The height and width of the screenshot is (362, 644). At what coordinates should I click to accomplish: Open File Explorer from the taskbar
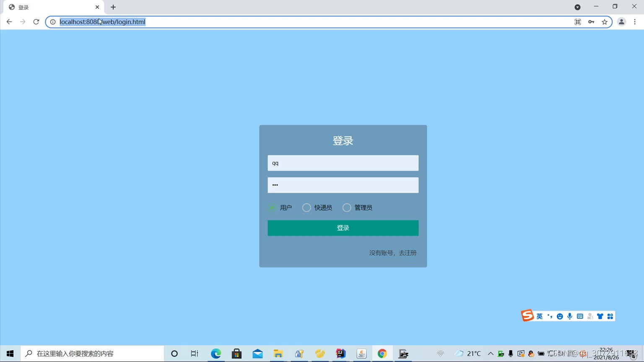pyautogui.click(x=278, y=354)
